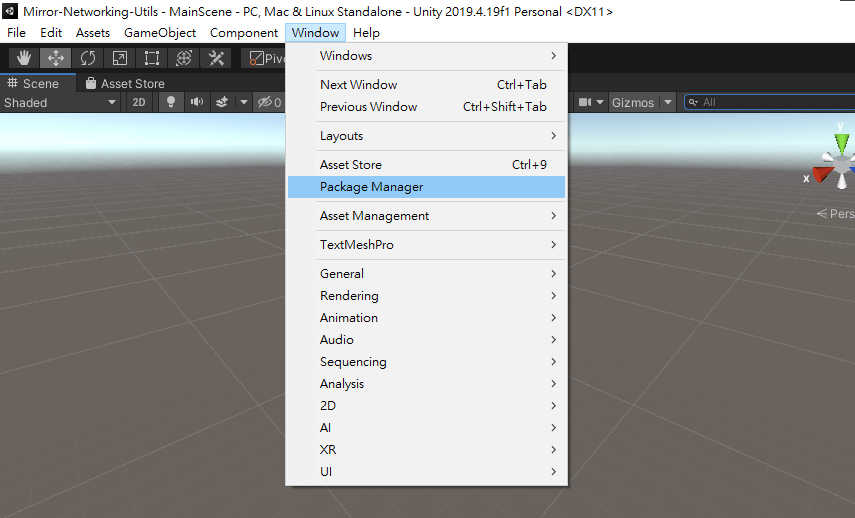This screenshot has width=855, height=518.
Task: Toggle scene lighting bulb icon
Action: pos(171,103)
